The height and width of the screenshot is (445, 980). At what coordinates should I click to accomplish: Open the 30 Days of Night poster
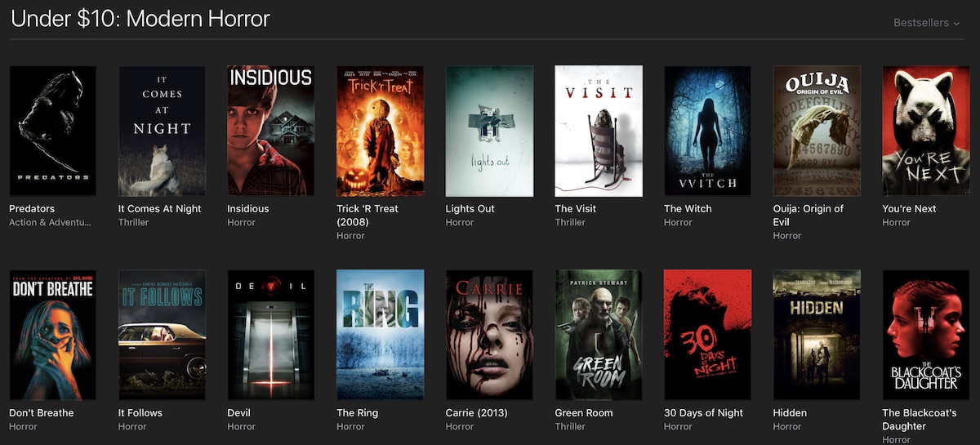point(708,336)
